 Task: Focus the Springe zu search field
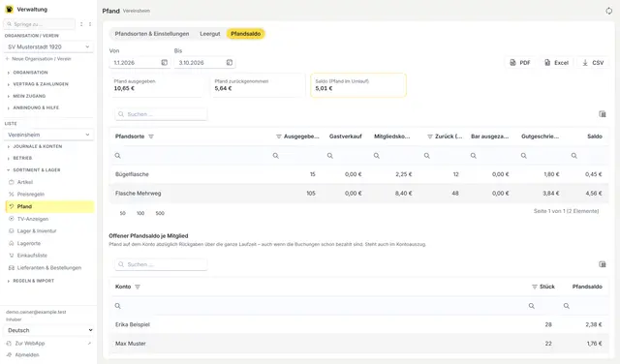40,24
